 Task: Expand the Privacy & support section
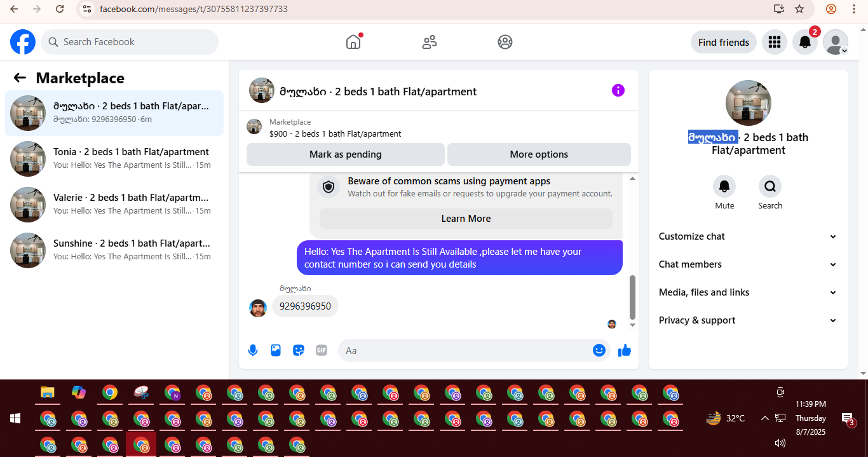click(748, 320)
